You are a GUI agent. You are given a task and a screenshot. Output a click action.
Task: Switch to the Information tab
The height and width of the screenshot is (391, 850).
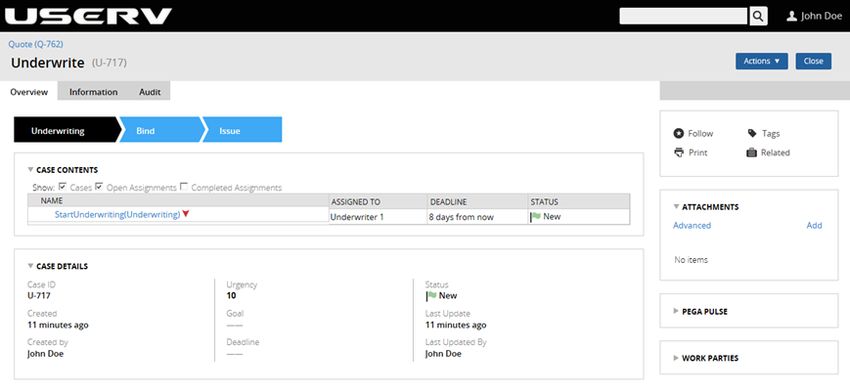[x=93, y=92]
